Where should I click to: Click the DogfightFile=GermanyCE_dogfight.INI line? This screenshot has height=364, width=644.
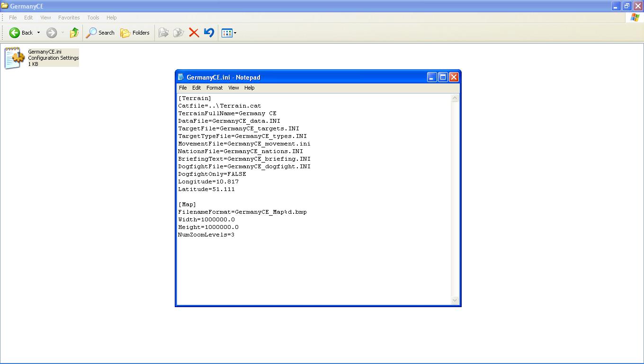tap(244, 166)
